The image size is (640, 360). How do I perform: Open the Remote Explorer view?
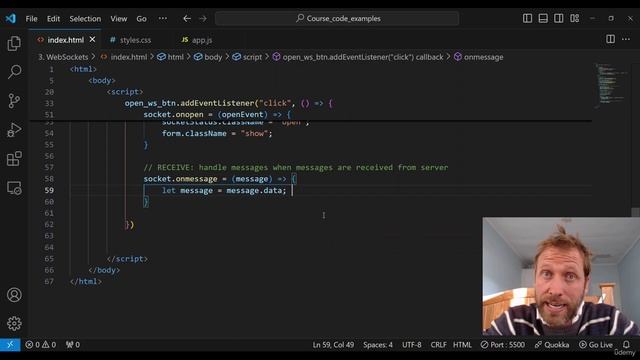14,188
